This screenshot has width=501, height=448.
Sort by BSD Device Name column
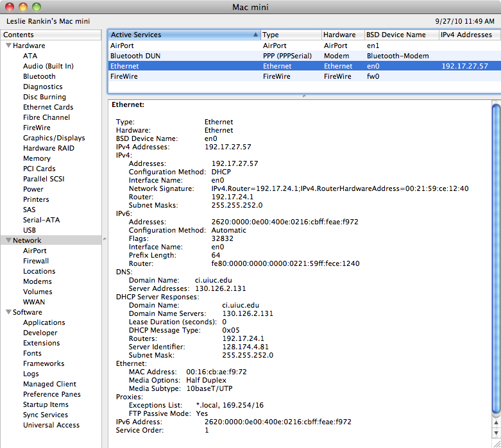pyautogui.click(x=402, y=35)
